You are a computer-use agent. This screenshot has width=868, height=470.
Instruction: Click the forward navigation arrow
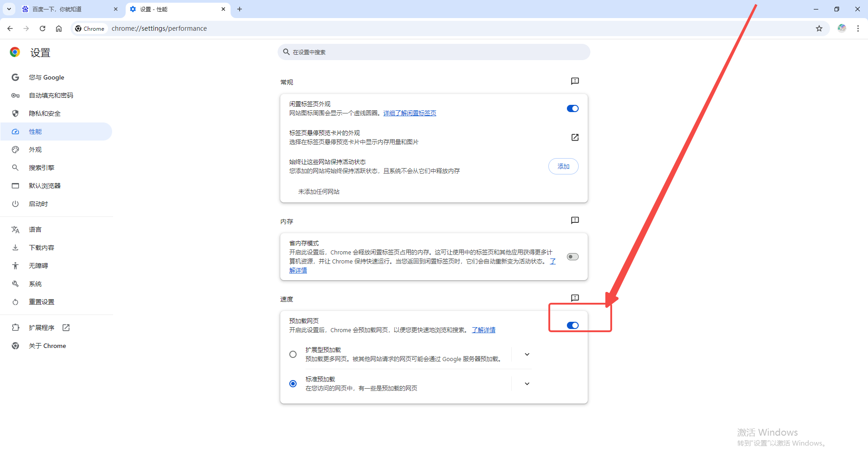(26, 28)
